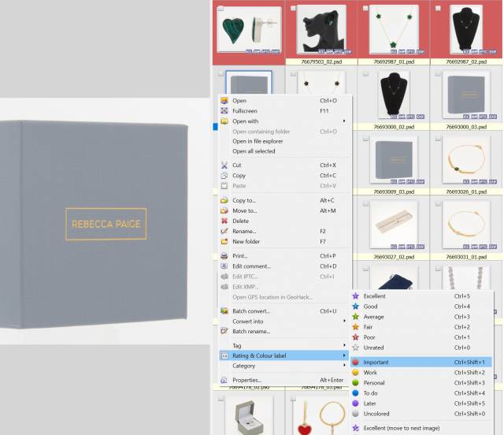Screen dimensions: 504x435
Task: Click the printer icon for Print
Action: 224,256
